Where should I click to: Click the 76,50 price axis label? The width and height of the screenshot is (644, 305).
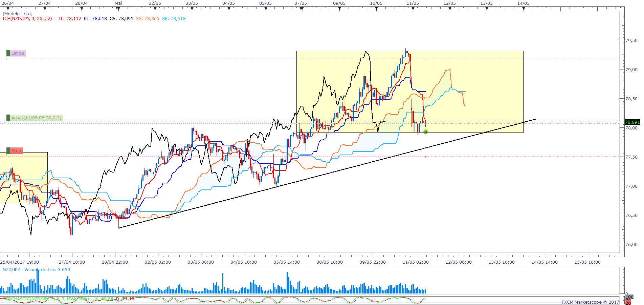click(631, 216)
